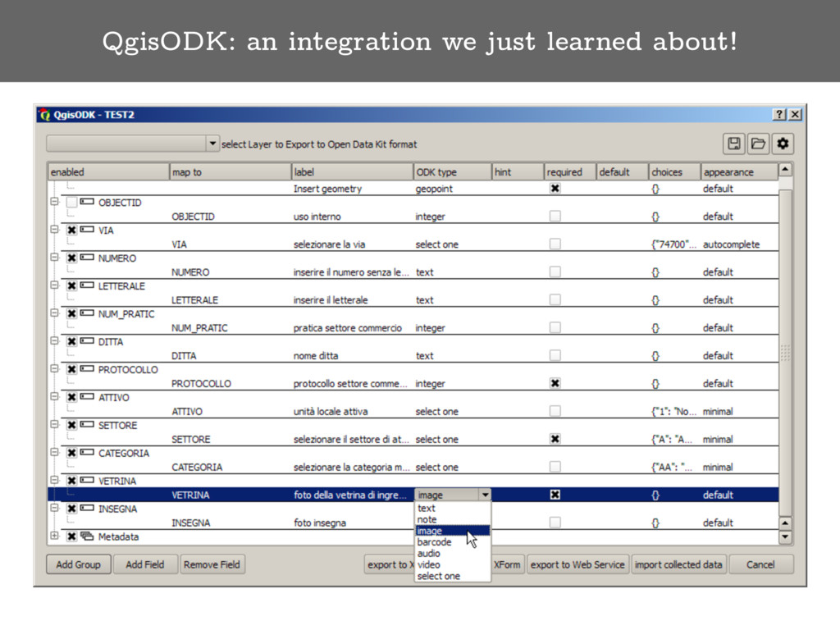Toggle required checkbox in PROTOCOLLO row

(555, 384)
